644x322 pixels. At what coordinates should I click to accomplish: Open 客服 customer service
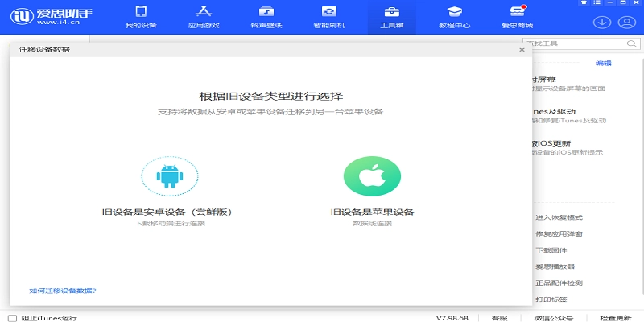pos(499,317)
